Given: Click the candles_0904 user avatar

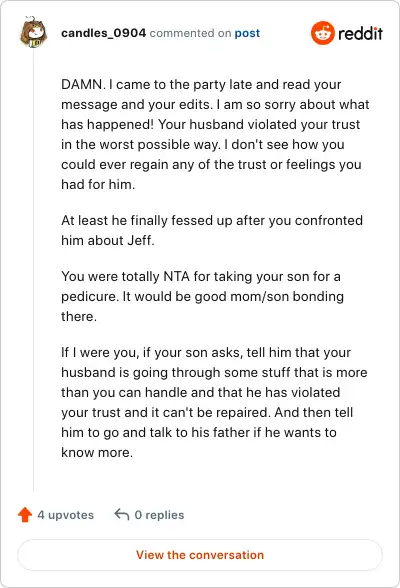Looking at the screenshot, I should (33, 33).
